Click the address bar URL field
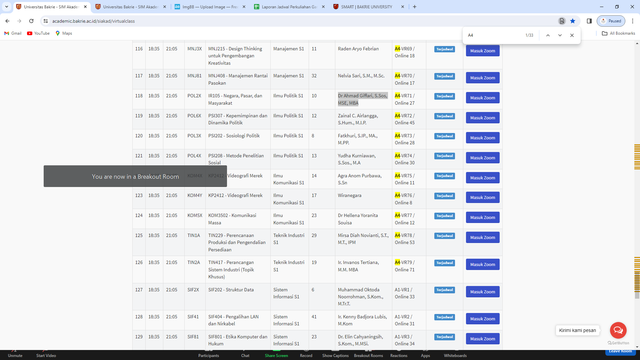Image resolution: width=640 pixels, height=360 pixels. [x=302, y=21]
